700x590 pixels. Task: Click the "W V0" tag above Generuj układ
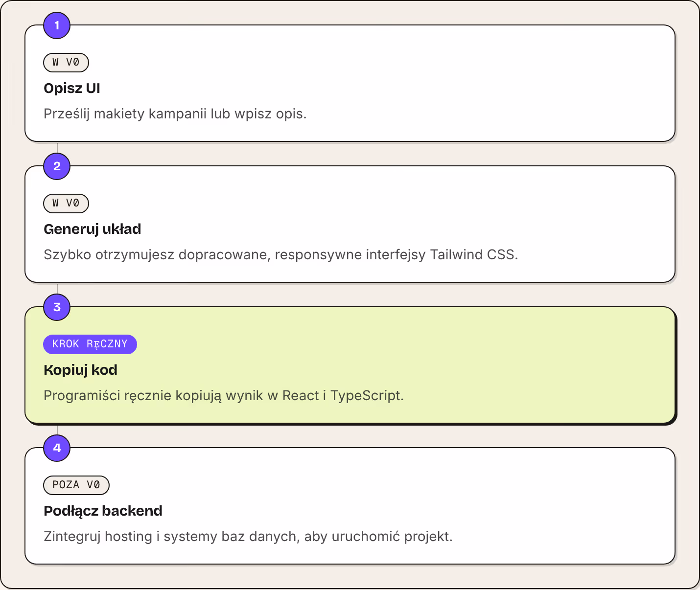[66, 204]
